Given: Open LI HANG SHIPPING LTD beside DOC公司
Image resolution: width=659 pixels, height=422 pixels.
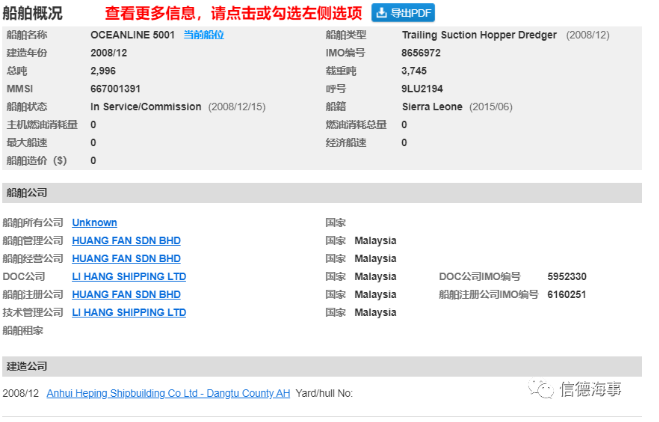Looking at the screenshot, I should pos(129,277).
